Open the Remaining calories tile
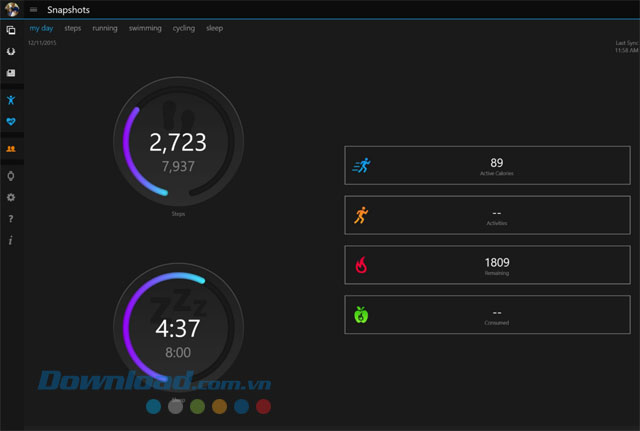640x431 pixels. (x=488, y=265)
